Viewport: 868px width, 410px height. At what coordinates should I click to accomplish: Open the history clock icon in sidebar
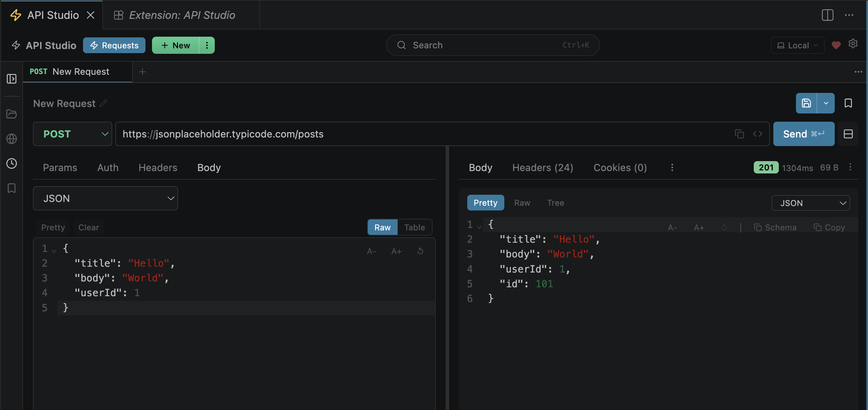point(12,164)
